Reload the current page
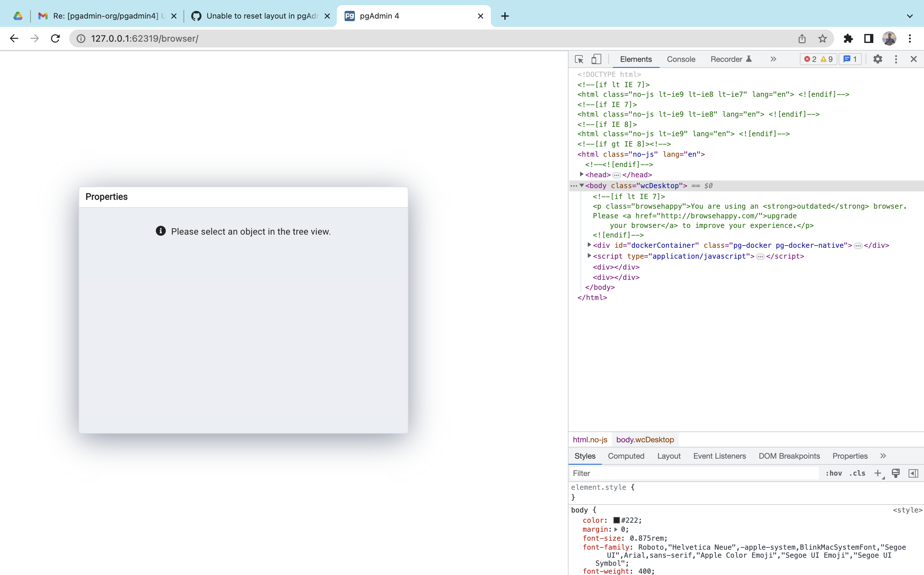Screen dimensions: 924x575 tap(55, 38)
